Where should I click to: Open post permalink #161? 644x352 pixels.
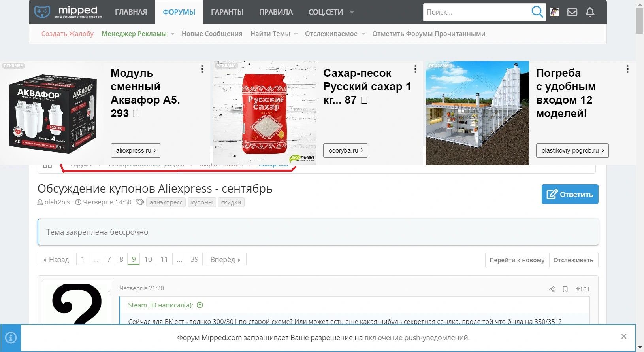(x=583, y=290)
